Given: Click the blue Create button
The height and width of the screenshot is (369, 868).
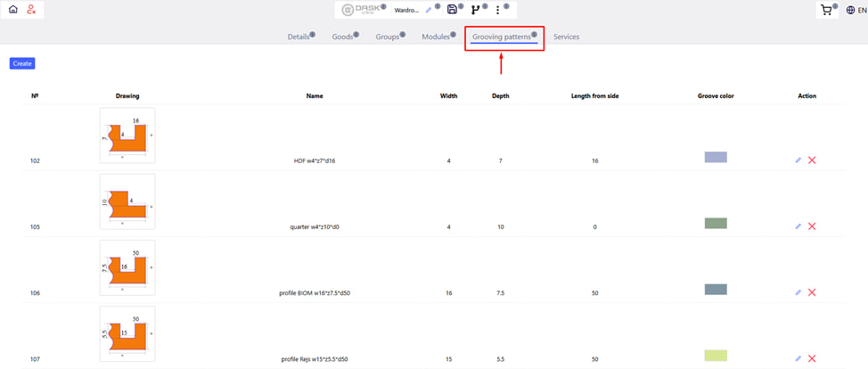Looking at the screenshot, I should click(22, 63).
